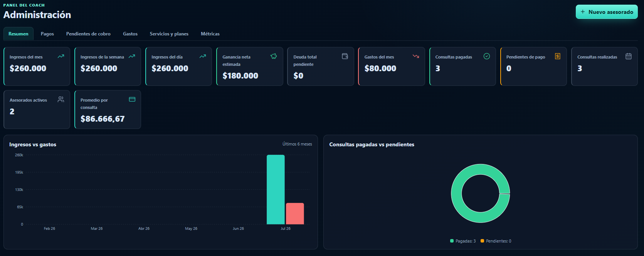Viewport: 644px width, 256px height.
Task: Click the receipt icon on Pendientes de pago
Action: click(x=558, y=56)
